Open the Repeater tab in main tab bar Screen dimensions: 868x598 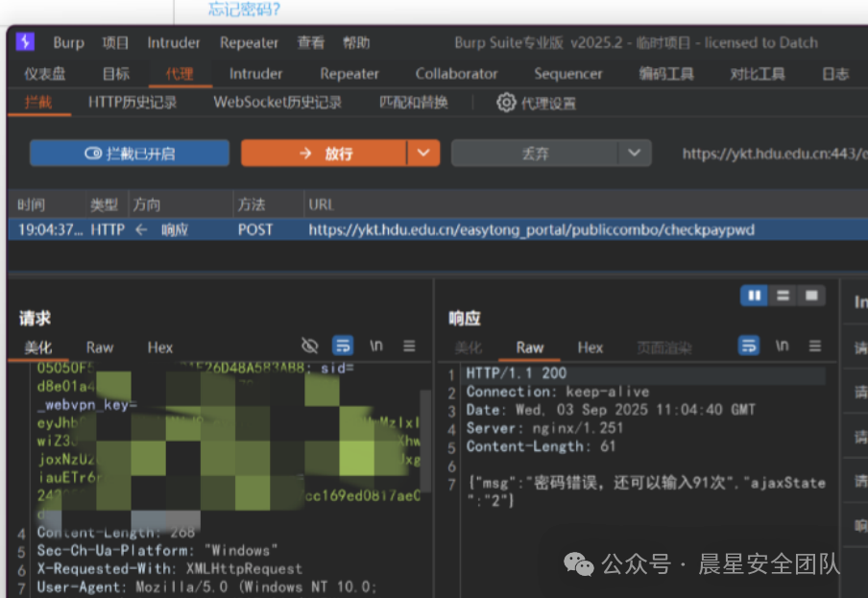(350, 74)
